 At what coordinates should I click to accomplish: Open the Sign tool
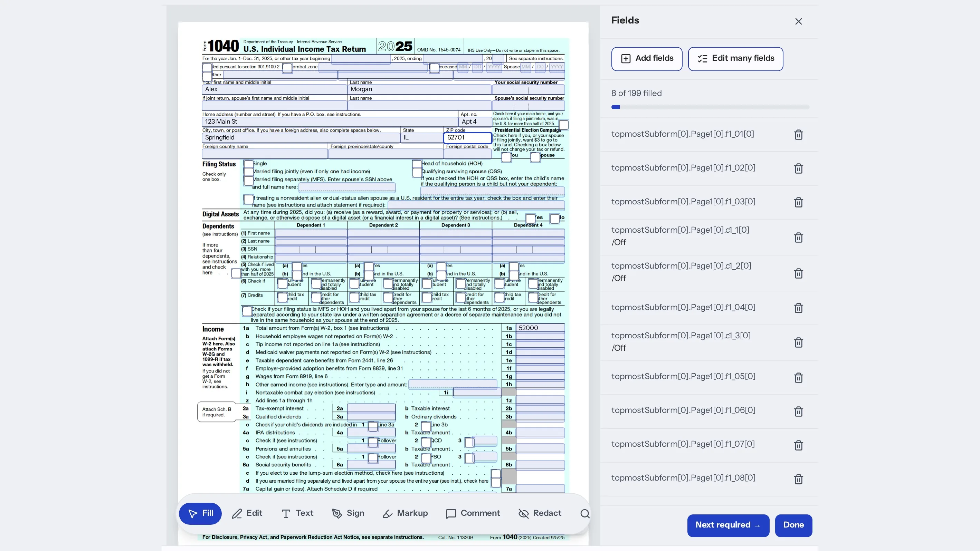click(348, 513)
